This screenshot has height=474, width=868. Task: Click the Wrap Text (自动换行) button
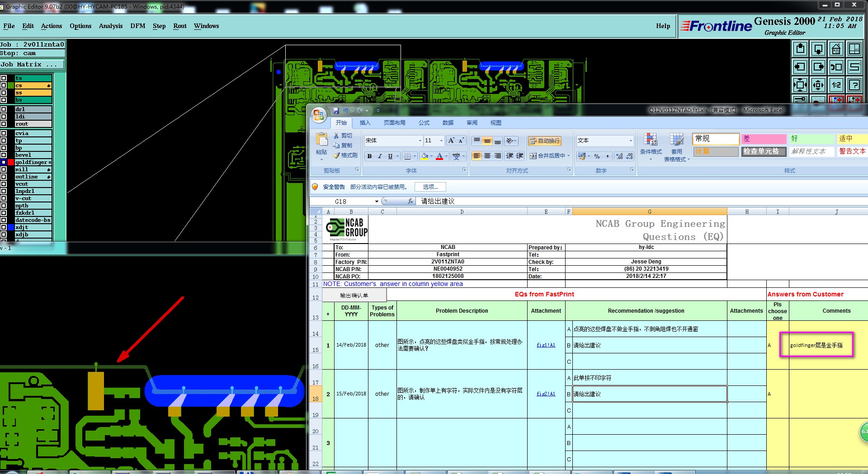click(x=544, y=141)
